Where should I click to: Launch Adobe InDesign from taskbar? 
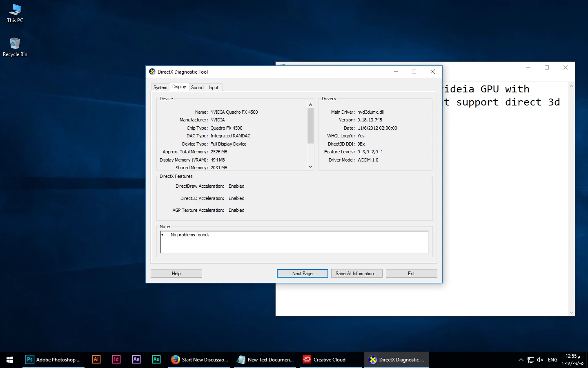(116, 360)
